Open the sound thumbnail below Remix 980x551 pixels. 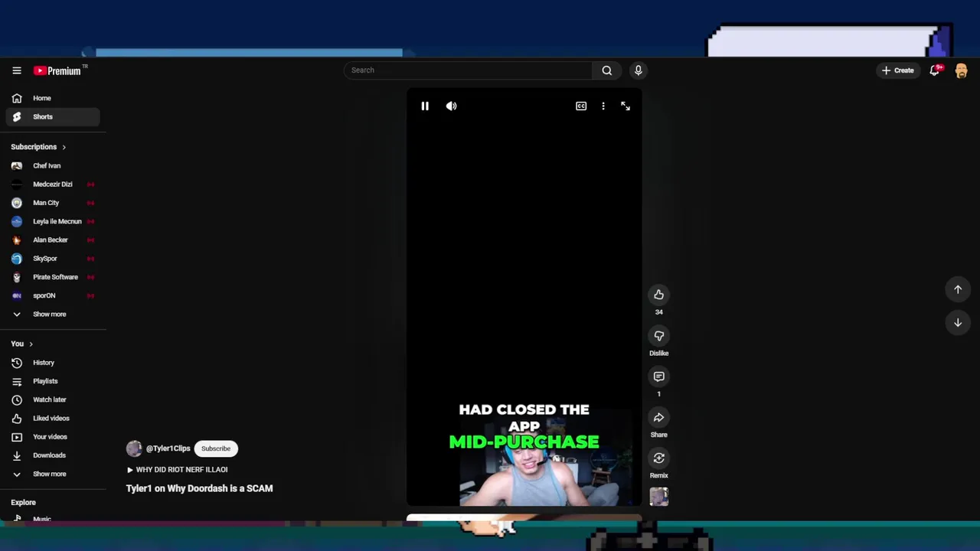point(658,497)
